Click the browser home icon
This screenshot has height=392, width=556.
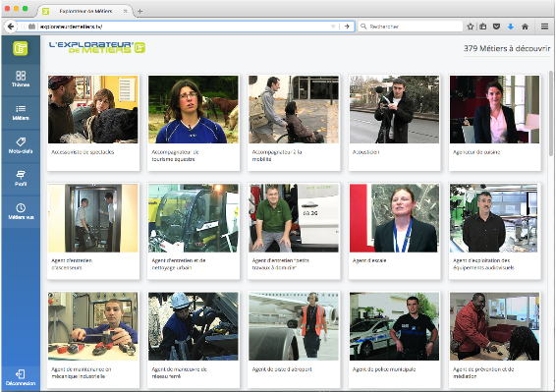526,27
